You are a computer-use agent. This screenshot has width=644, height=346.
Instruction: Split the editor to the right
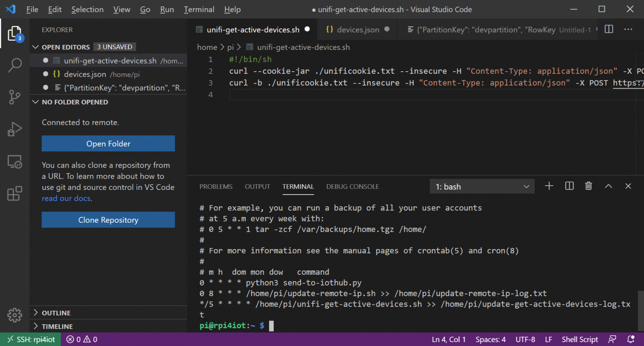coord(609,29)
